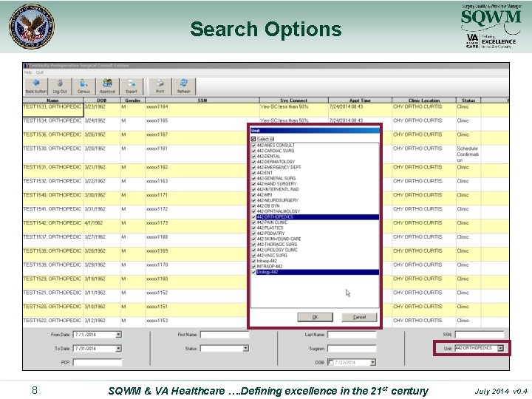Uncheck 442-EMERGENCY DEPT unit checkbox

[253, 167]
